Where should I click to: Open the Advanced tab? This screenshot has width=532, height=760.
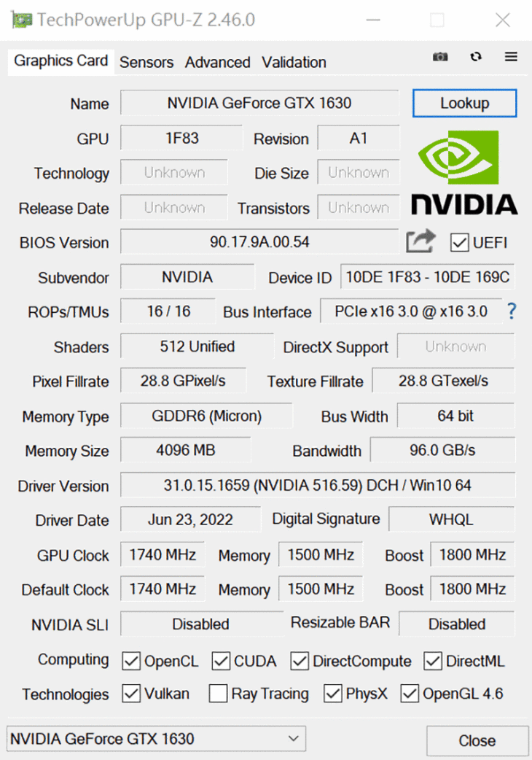[217, 62]
